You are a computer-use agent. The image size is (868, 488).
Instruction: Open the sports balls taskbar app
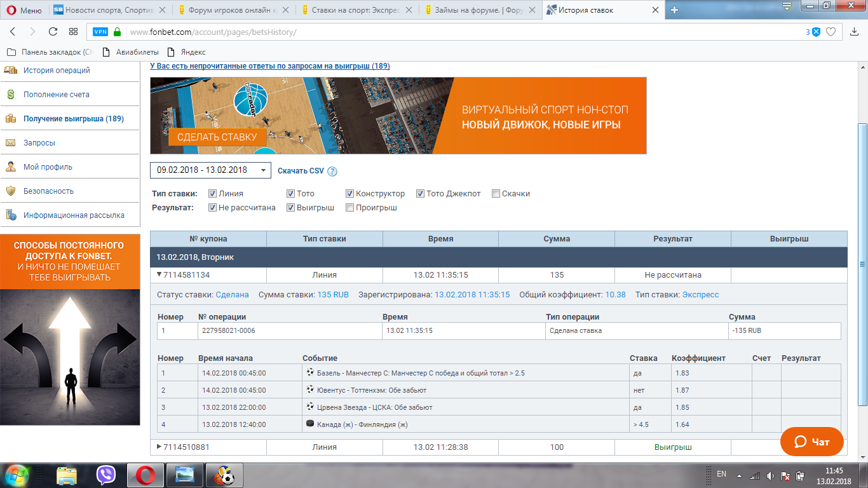[224, 475]
